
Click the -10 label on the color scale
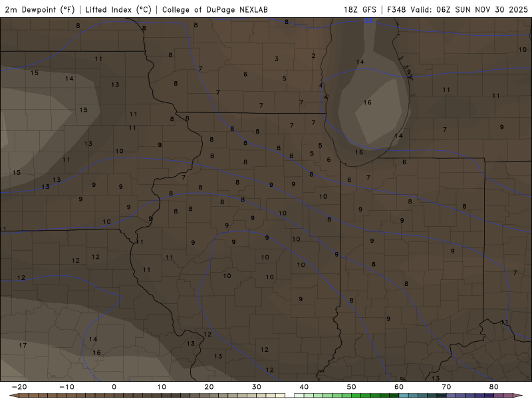(66, 387)
